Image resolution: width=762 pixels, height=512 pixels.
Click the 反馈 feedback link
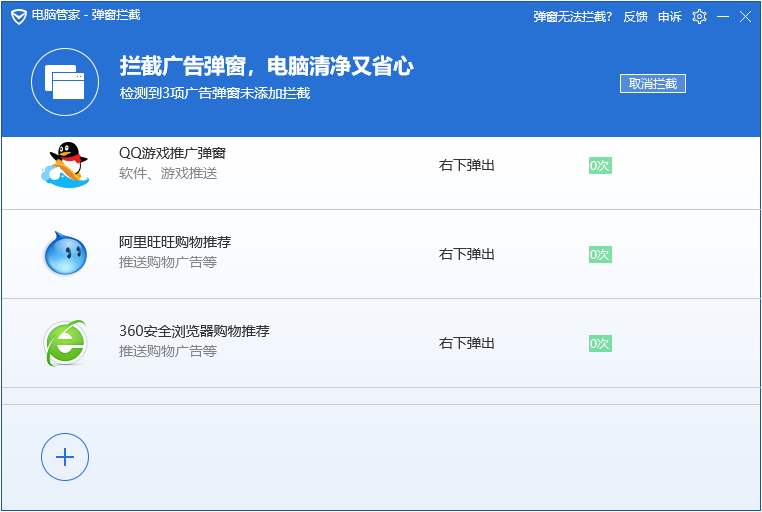636,17
